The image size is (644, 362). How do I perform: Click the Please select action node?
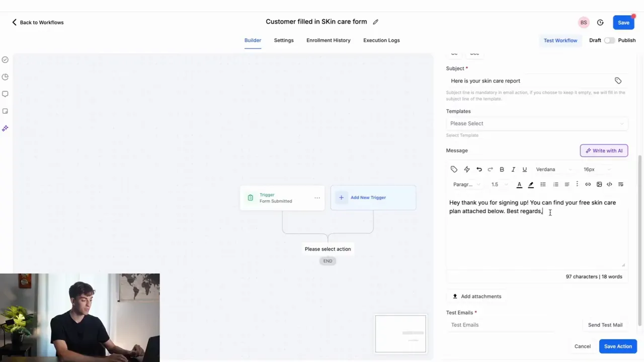coord(328,249)
